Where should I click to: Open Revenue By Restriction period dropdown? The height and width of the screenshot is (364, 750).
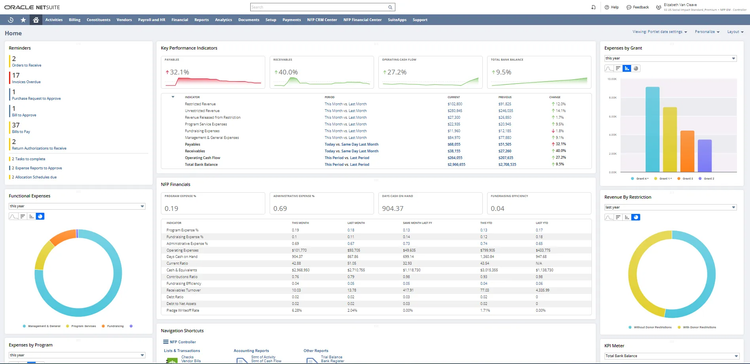670,207
